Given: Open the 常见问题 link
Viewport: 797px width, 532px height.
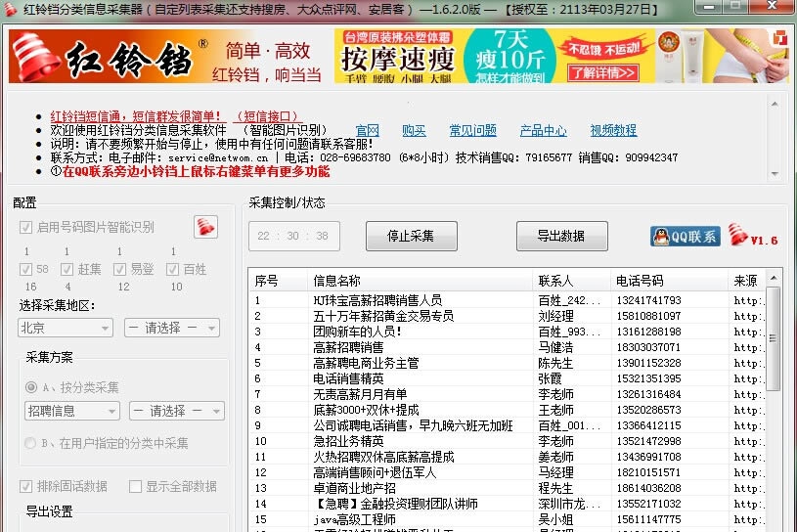Looking at the screenshot, I should coord(472,131).
